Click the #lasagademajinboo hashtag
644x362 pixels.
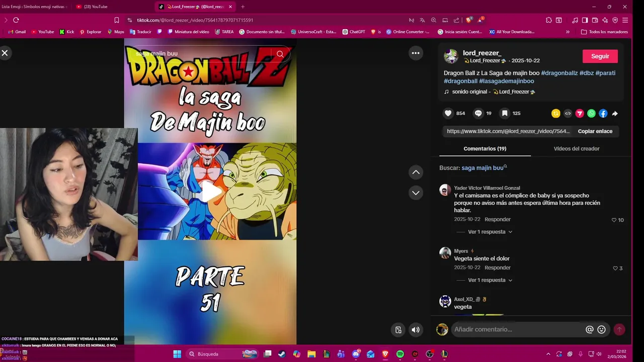click(x=506, y=81)
